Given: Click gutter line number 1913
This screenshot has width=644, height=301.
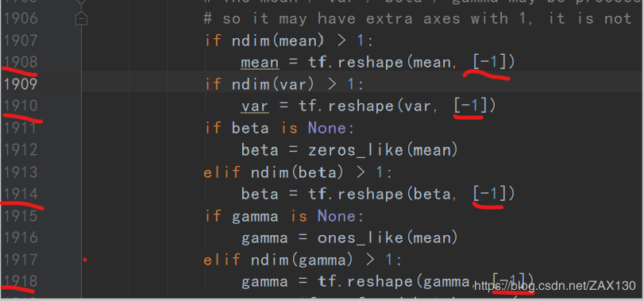Looking at the screenshot, I should pos(21,172).
